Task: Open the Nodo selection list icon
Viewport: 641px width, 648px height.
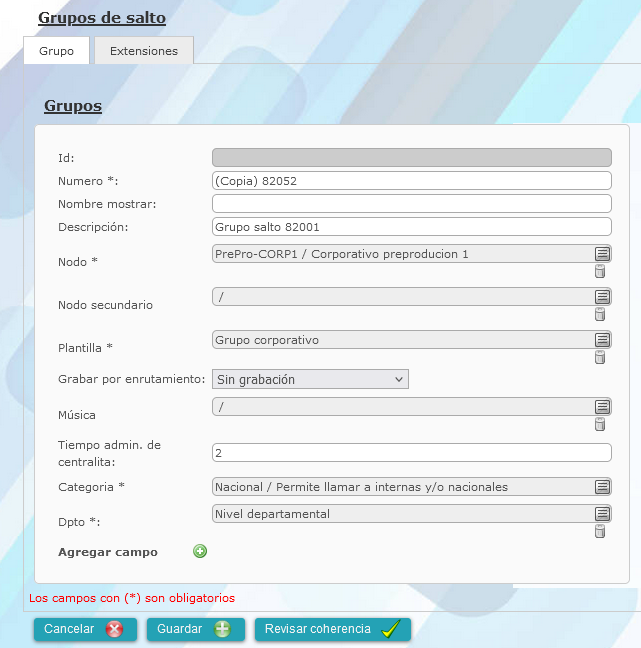Action: click(x=602, y=254)
